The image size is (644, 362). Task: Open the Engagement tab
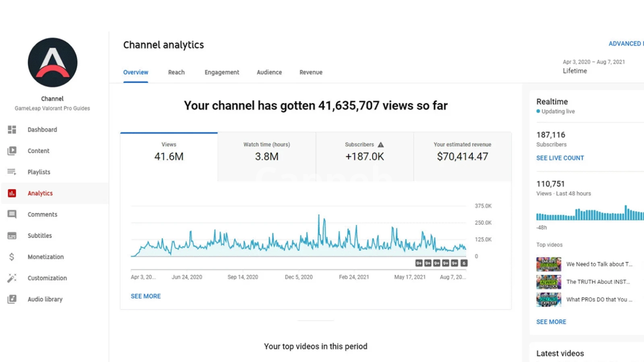click(222, 72)
